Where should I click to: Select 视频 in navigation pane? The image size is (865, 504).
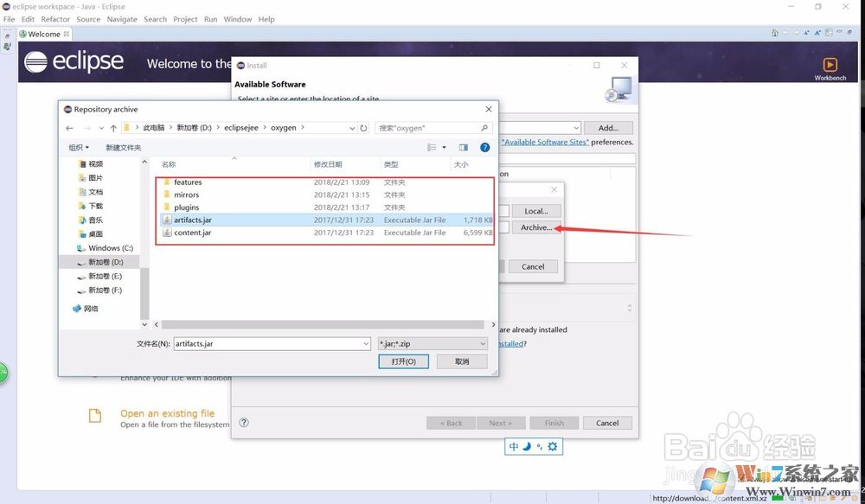95,163
